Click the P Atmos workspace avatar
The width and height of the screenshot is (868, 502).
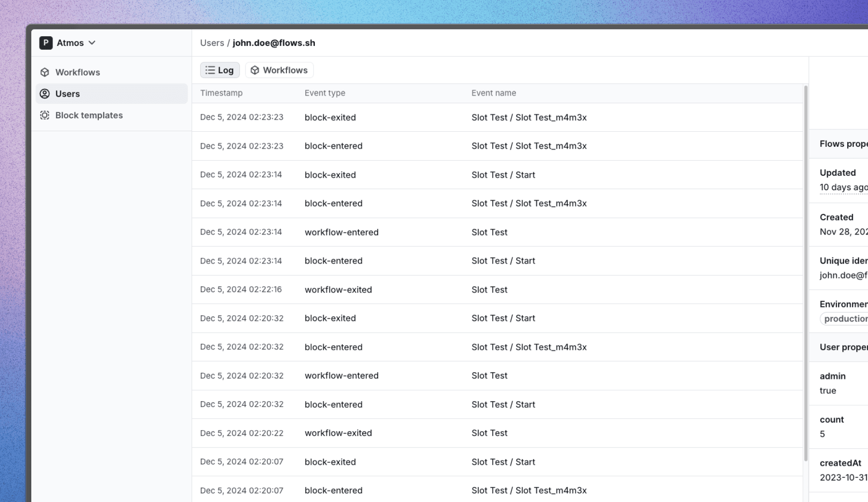click(45, 42)
